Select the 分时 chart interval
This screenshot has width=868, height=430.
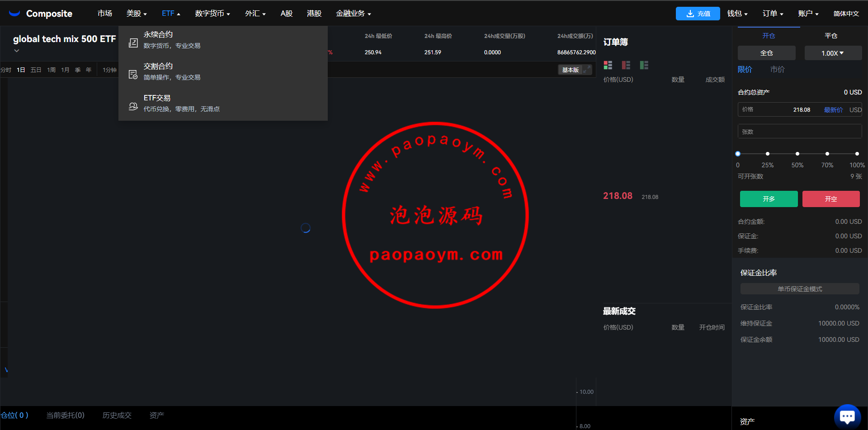pyautogui.click(x=6, y=70)
